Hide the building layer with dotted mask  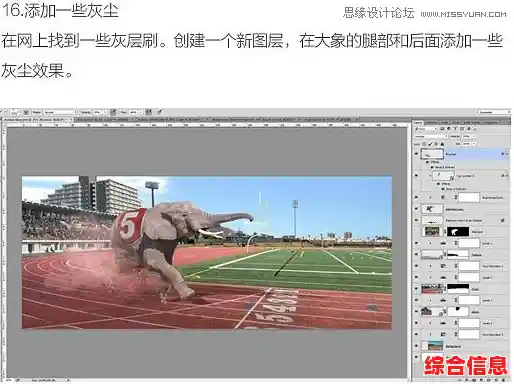[x=416, y=312]
